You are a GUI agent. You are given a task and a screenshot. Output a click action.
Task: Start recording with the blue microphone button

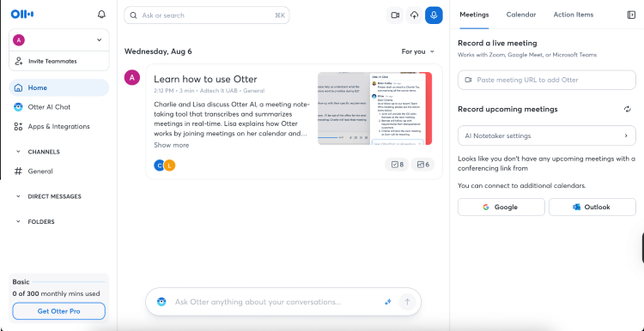pos(434,15)
